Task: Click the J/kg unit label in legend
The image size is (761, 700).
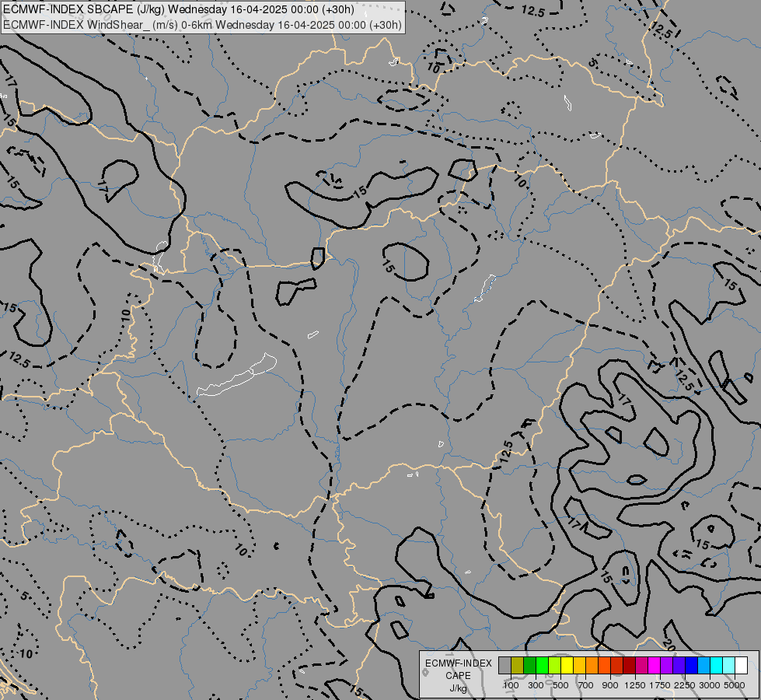Action: point(458,688)
